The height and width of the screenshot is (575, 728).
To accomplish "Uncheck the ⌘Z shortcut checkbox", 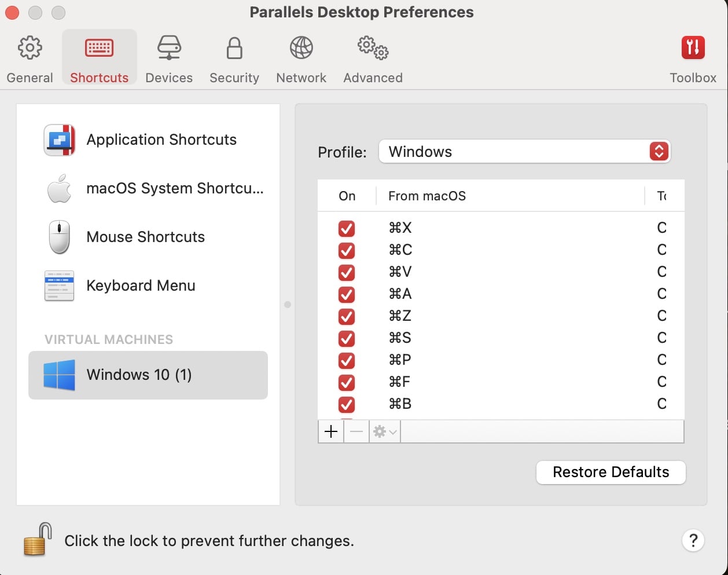I will click(347, 317).
